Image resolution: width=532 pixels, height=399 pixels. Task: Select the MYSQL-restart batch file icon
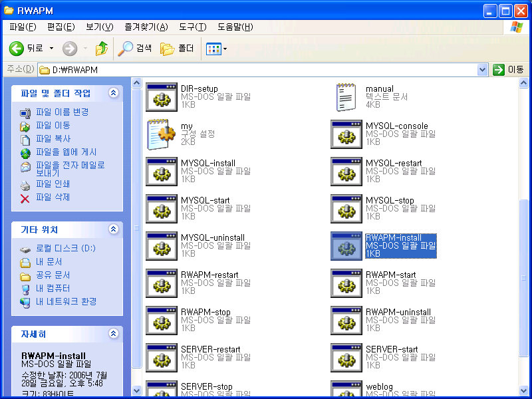346,172
